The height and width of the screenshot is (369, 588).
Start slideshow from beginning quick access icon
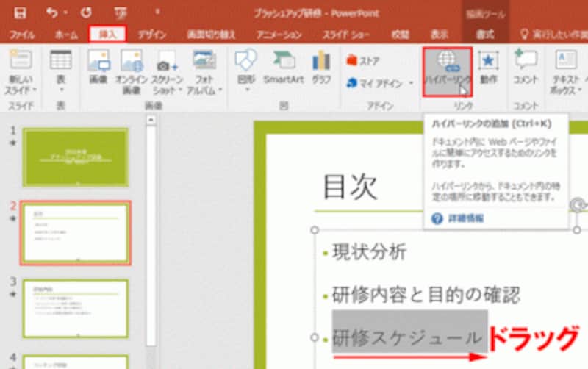coord(121,13)
